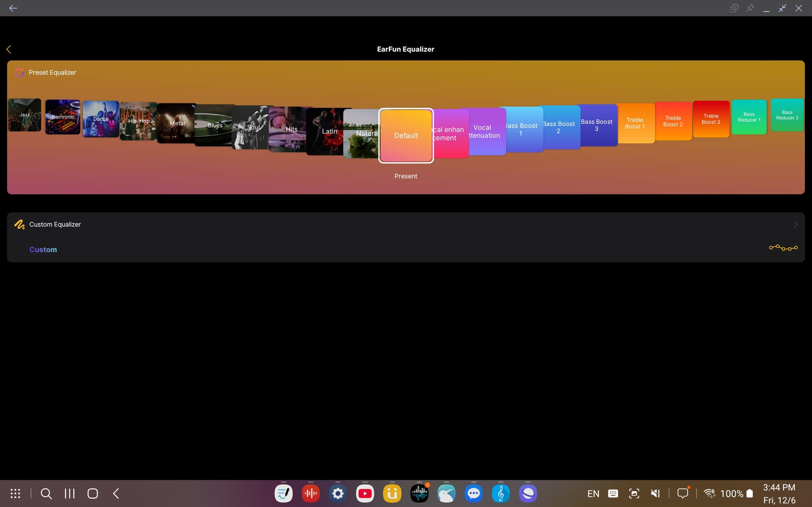Click the Preset Equalizer spinner icon
Image resolution: width=812 pixels, height=507 pixels.
click(19, 72)
